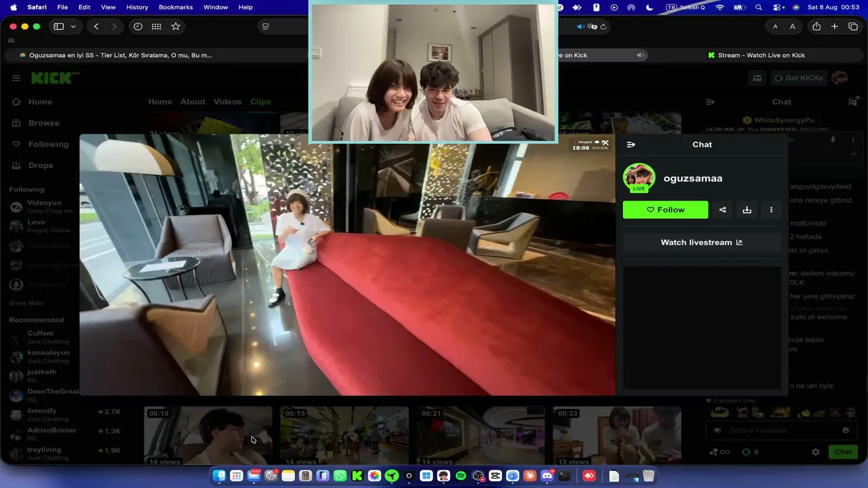Viewport: 868px width, 488px height.
Task: Switch to the channel Home tab
Action: click(160, 102)
